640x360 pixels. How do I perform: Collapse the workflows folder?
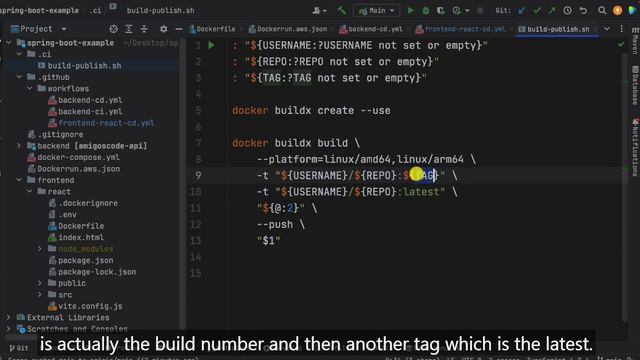click(30, 88)
